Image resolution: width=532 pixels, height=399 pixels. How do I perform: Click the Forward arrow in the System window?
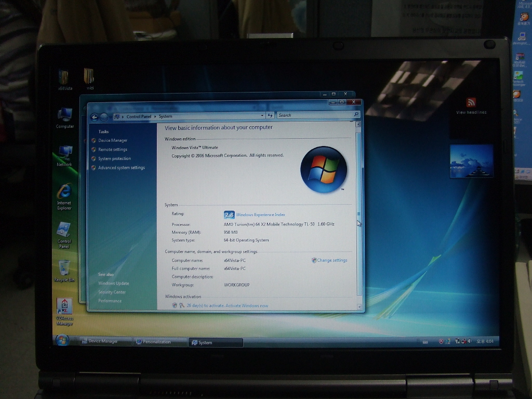click(x=104, y=117)
